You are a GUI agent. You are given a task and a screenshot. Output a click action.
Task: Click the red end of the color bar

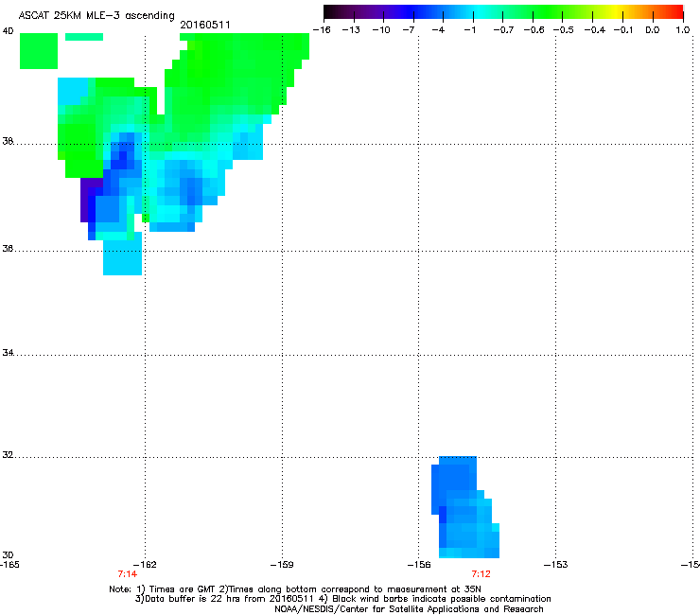click(x=676, y=12)
